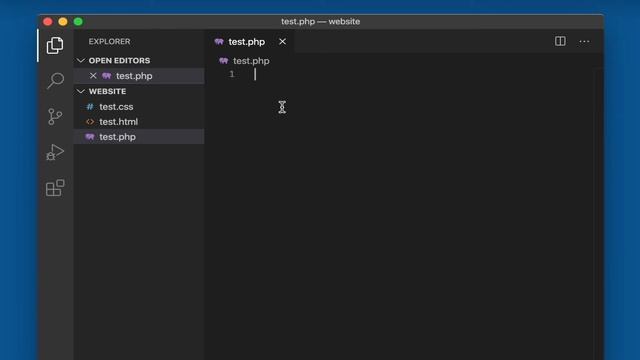
Task: Close the window with red button
Action: pyautogui.click(x=48, y=22)
